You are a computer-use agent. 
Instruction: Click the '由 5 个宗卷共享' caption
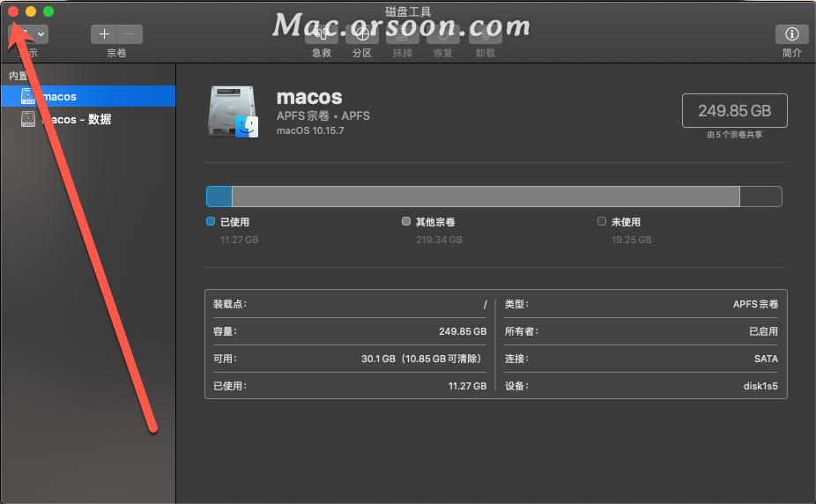(734, 135)
